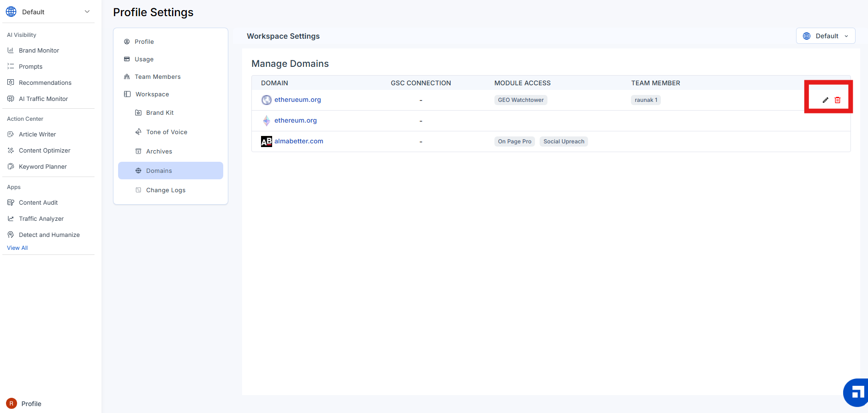Click the GEO Watchtower module tag
868x413 pixels.
click(520, 100)
